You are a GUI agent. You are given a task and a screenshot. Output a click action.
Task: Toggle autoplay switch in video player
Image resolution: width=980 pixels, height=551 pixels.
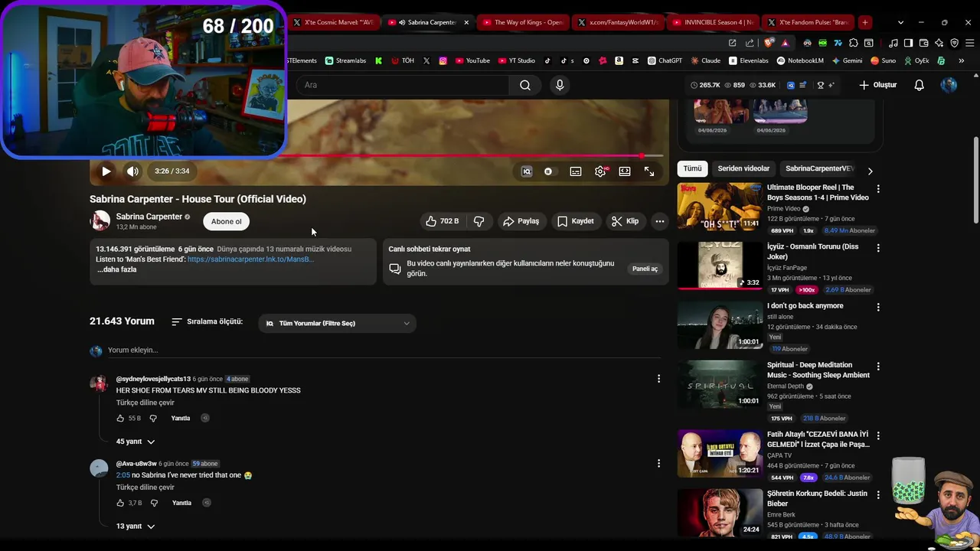(548, 171)
